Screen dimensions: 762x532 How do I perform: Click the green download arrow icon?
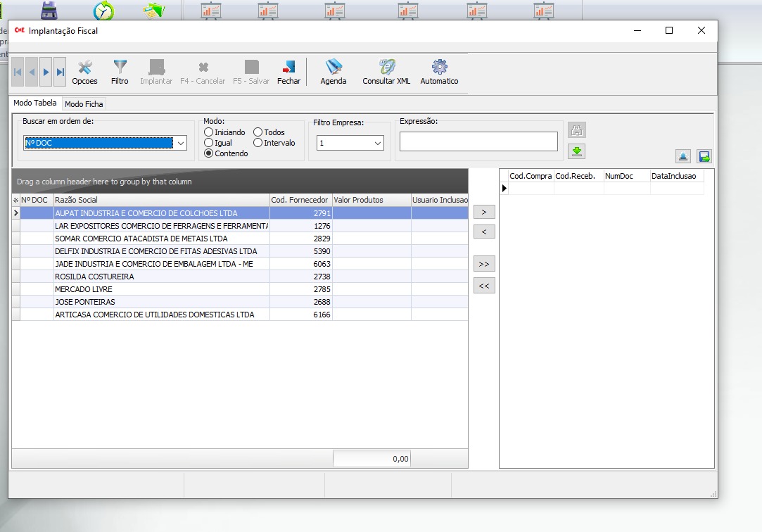pos(577,151)
